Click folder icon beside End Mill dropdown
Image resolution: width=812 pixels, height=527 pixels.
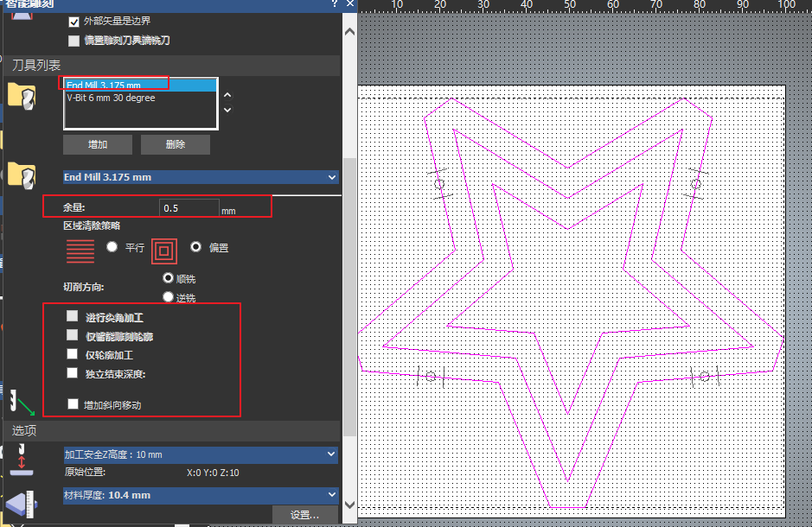(x=22, y=176)
